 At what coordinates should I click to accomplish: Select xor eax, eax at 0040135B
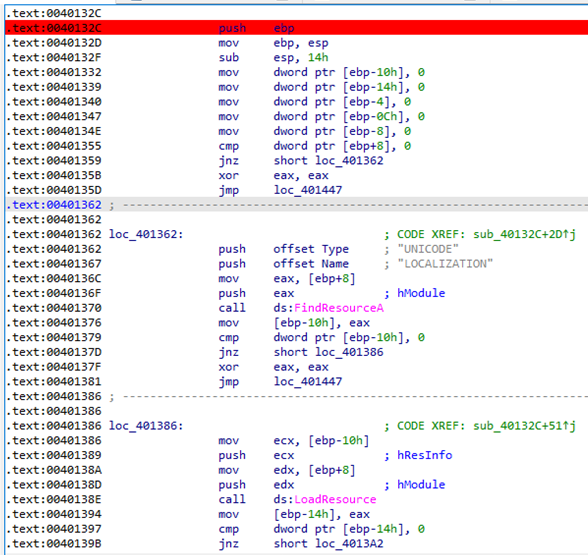(273, 176)
